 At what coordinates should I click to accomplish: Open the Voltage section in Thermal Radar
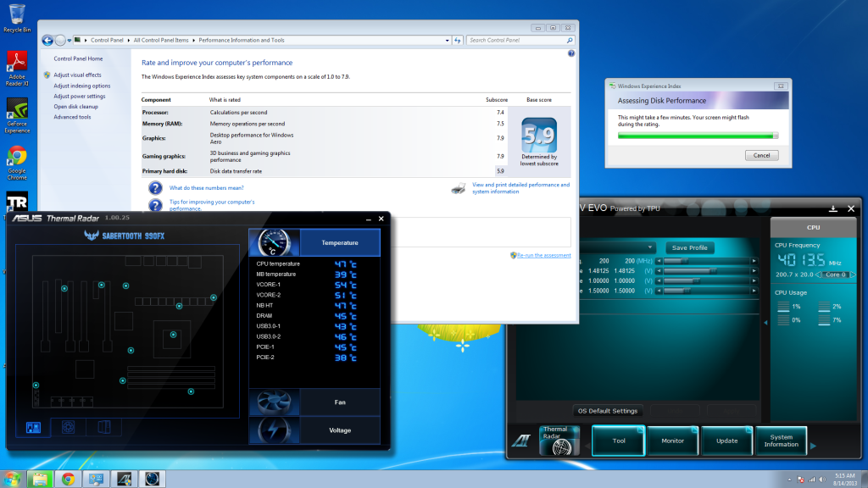340,430
